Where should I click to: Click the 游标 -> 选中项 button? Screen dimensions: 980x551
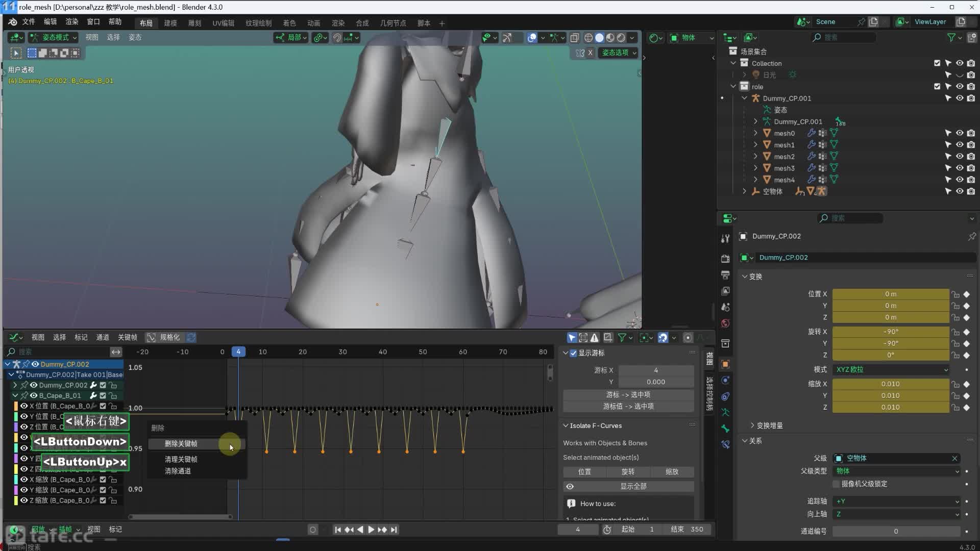(x=628, y=395)
